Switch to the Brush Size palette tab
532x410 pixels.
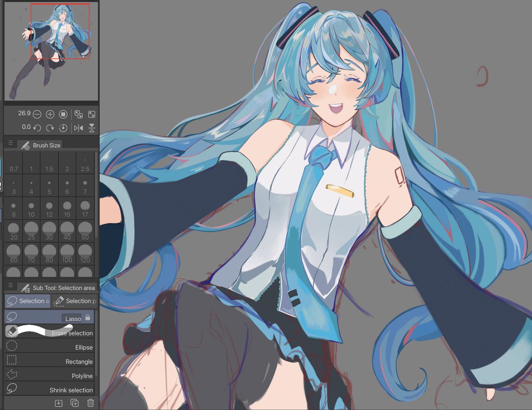point(39,145)
